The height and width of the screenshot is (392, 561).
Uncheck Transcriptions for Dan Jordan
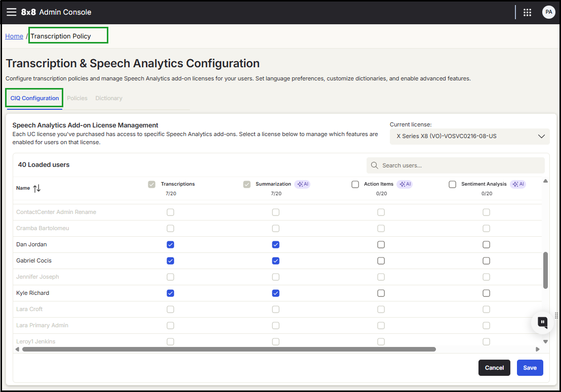coord(171,245)
